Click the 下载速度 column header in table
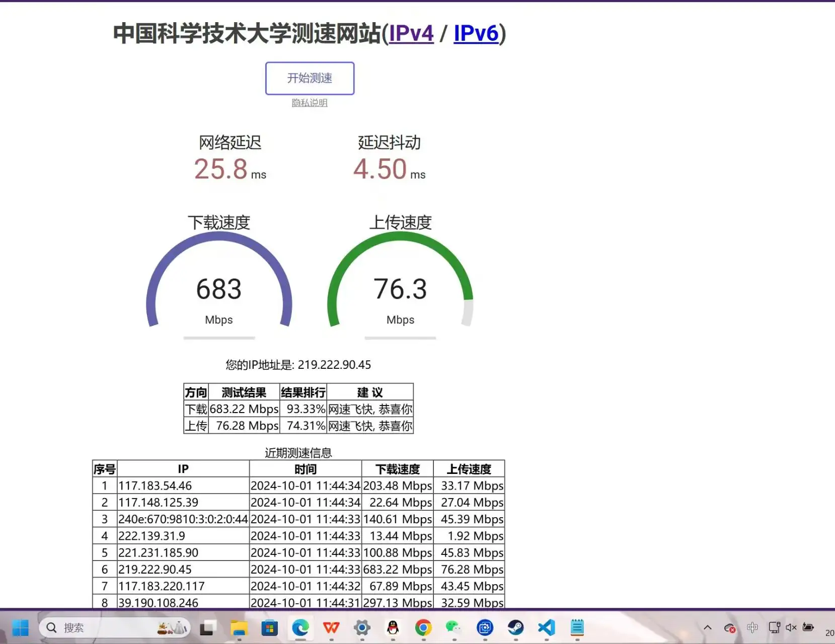 [398, 469]
